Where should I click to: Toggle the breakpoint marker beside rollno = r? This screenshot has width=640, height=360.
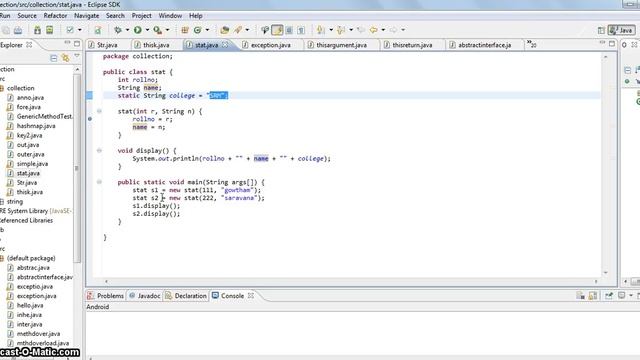(90, 119)
